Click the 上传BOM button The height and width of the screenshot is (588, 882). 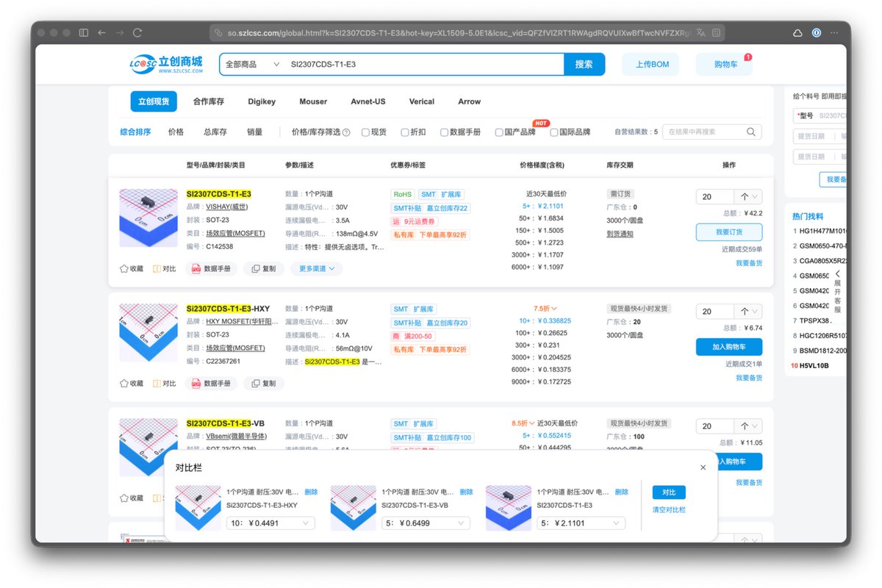(651, 65)
